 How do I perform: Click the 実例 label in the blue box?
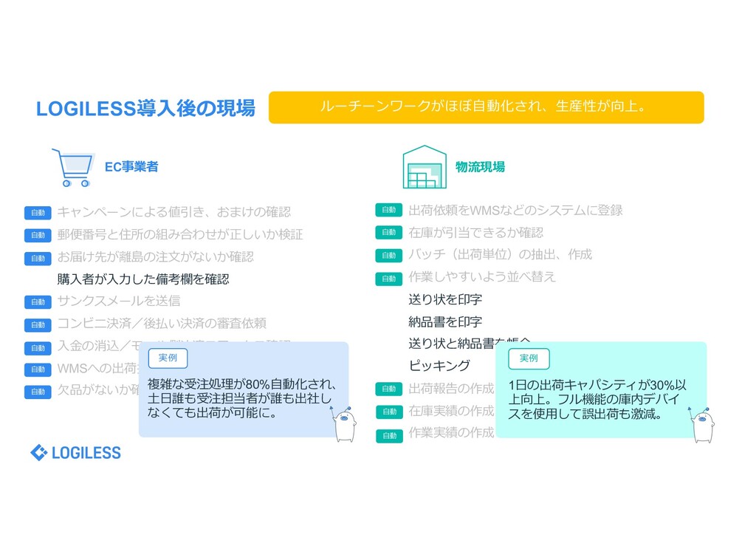(168, 358)
